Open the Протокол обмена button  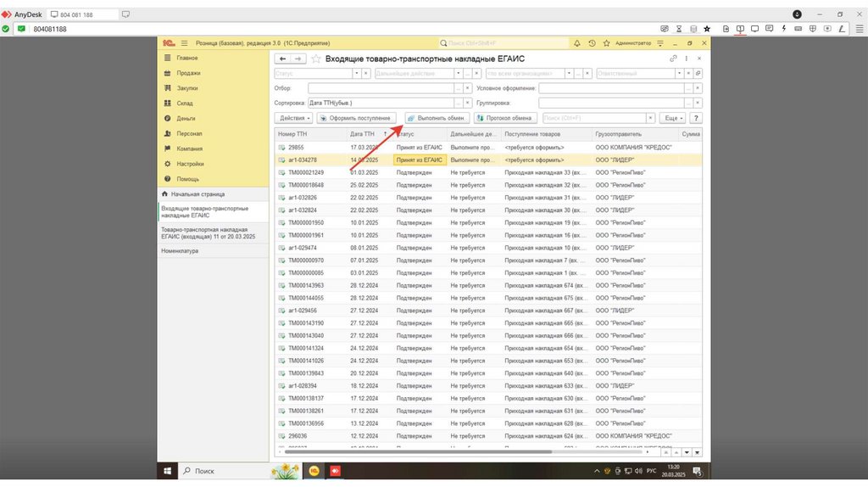(x=504, y=118)
